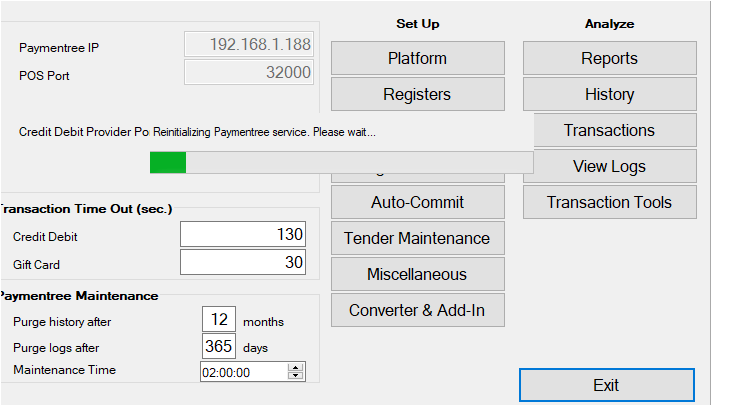Open Reports under Analyze

(x=610, y=58)
